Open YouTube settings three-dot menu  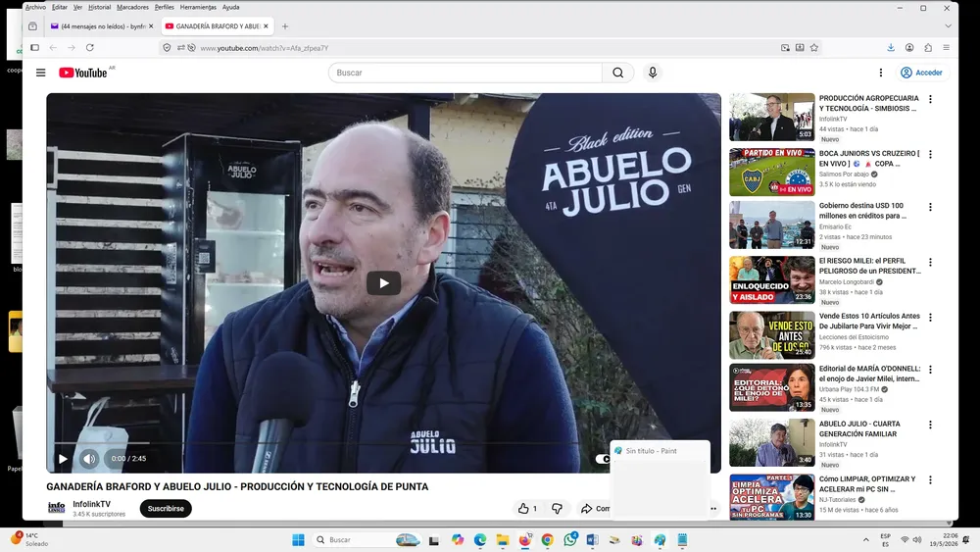[x=881, y=73]
